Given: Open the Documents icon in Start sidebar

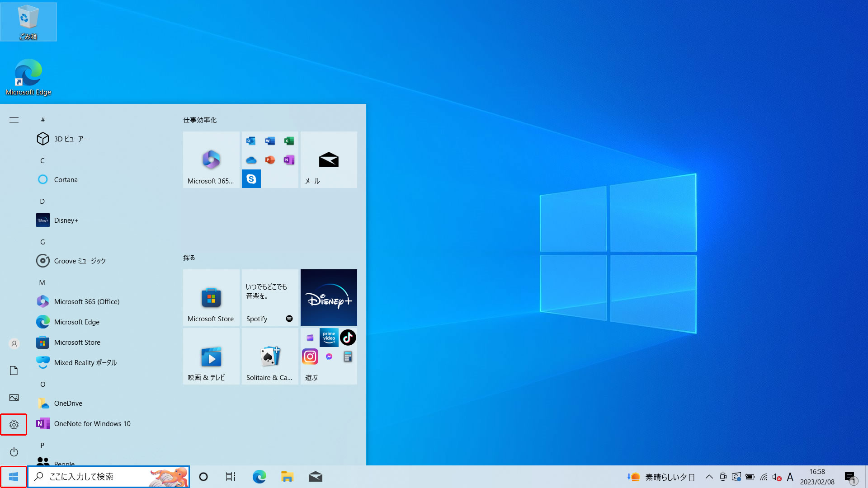Looking at the screenshot, I should pos(14,371).
